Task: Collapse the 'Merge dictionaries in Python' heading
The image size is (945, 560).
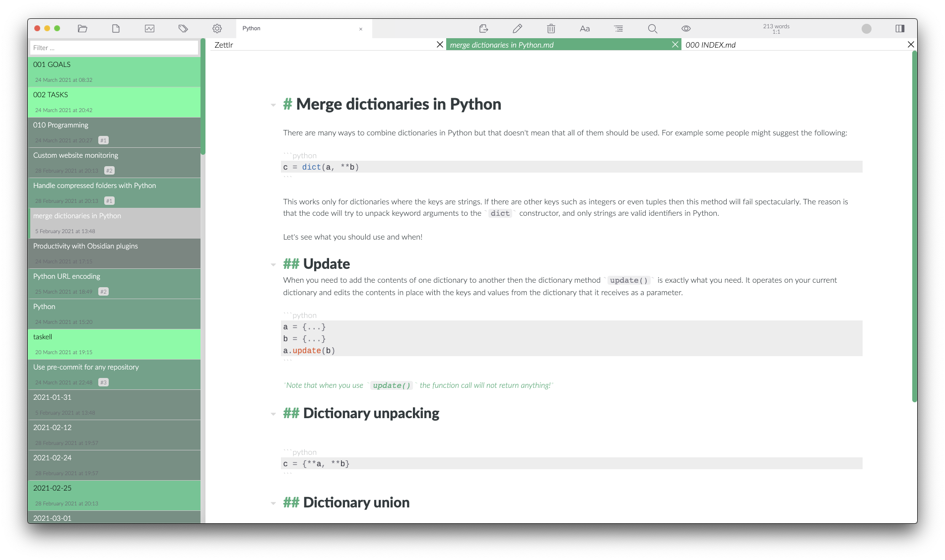Action: (x=273, y=105)
